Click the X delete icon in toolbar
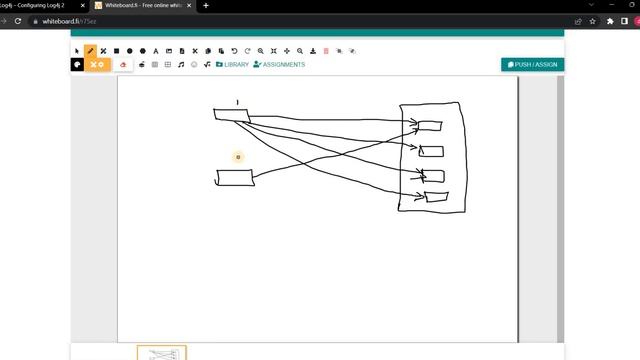The height and width of the screenshot is (360, 640). [195, 51]
